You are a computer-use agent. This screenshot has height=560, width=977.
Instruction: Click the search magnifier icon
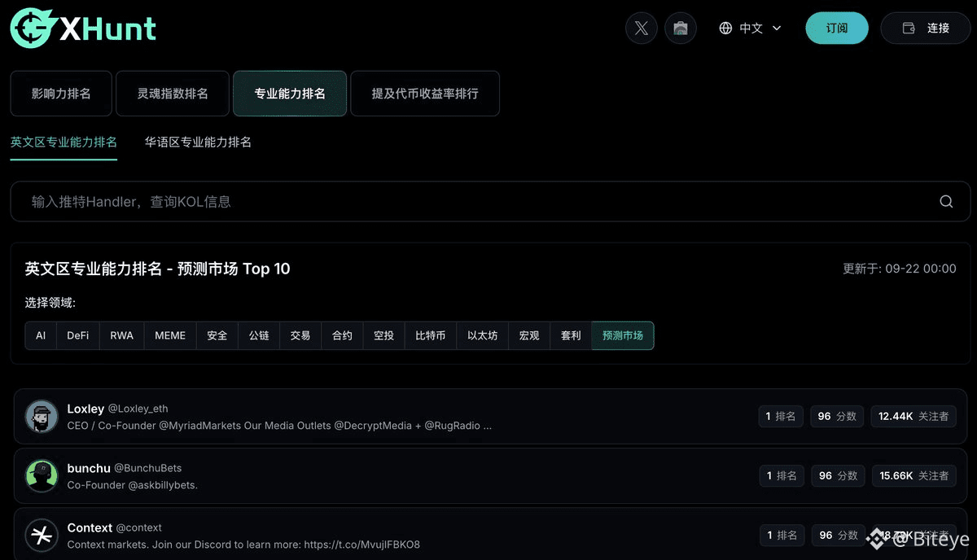pos(946,202)
